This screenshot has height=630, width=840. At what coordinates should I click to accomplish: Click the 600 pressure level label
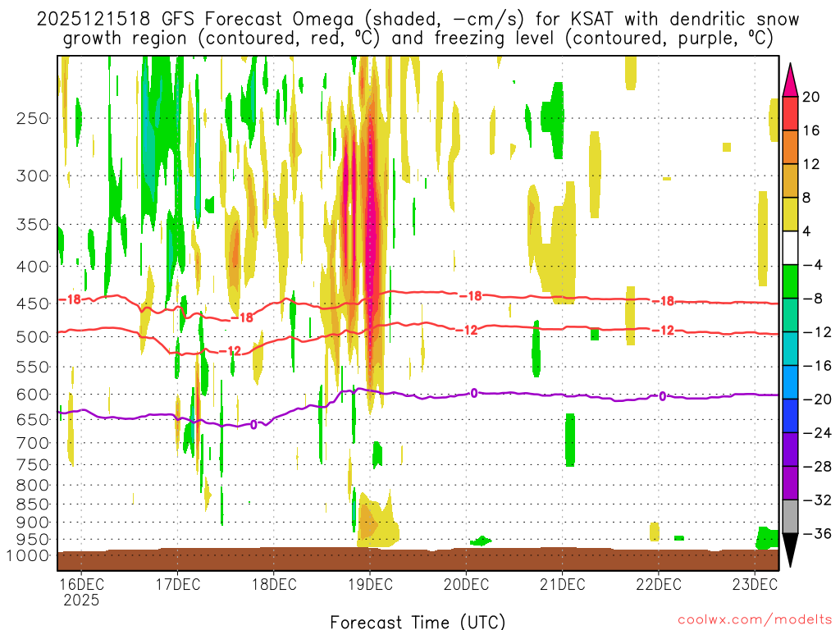tap(33, 395)
